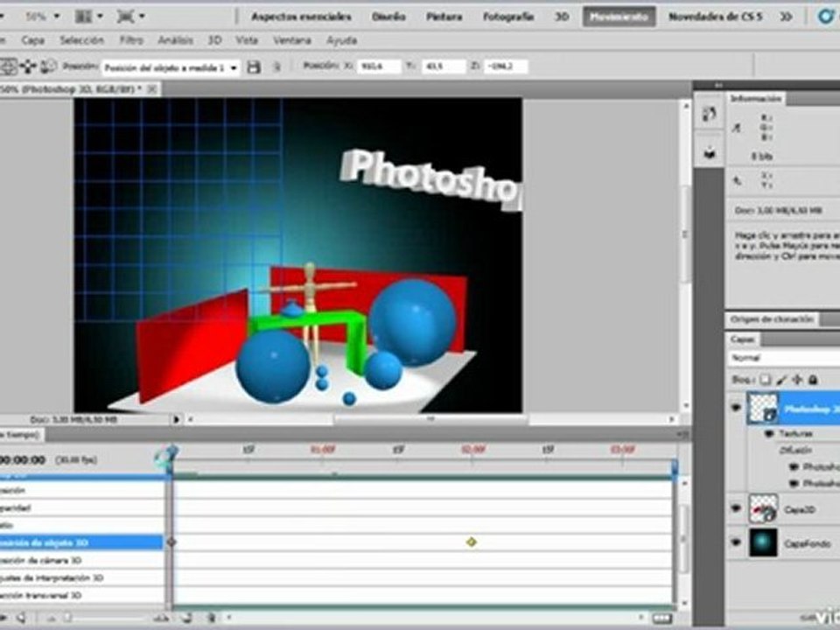Toggle lock position icon
Viewport: 840px width, 630px height.
(797, 380)
